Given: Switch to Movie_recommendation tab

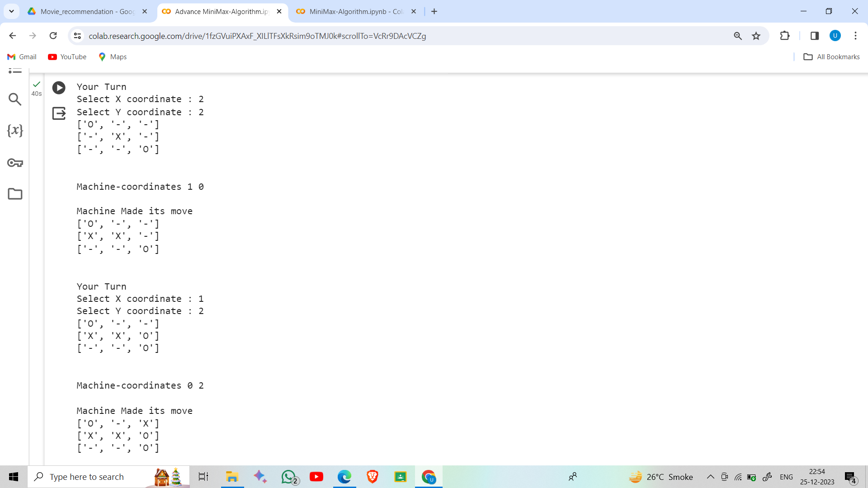Looking at the screenshot, I should 87,11.
